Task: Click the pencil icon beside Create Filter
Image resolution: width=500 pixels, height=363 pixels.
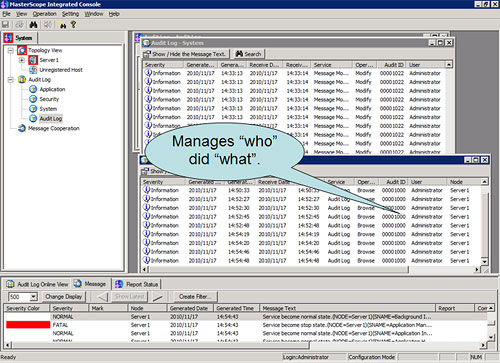Action: coord(157,297)
